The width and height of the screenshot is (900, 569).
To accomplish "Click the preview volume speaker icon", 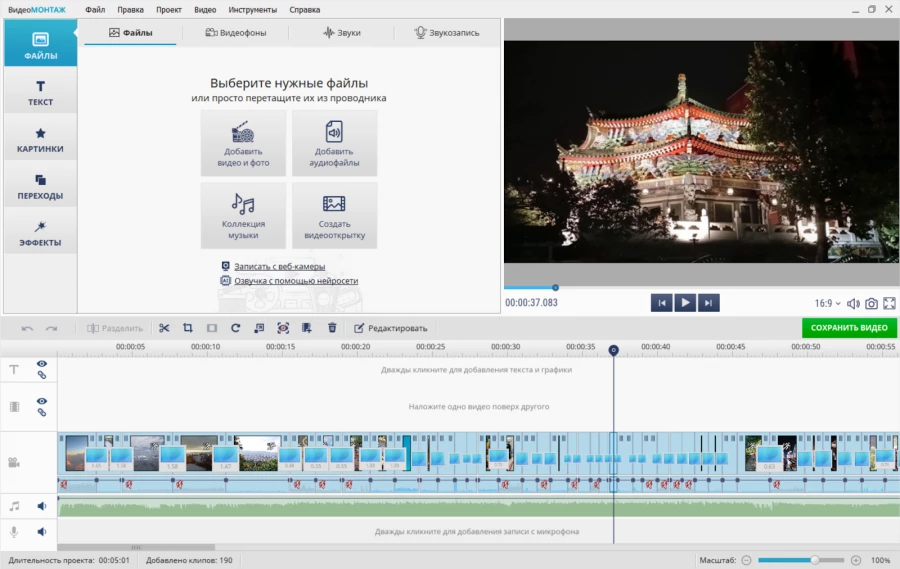I will point(854,303).
